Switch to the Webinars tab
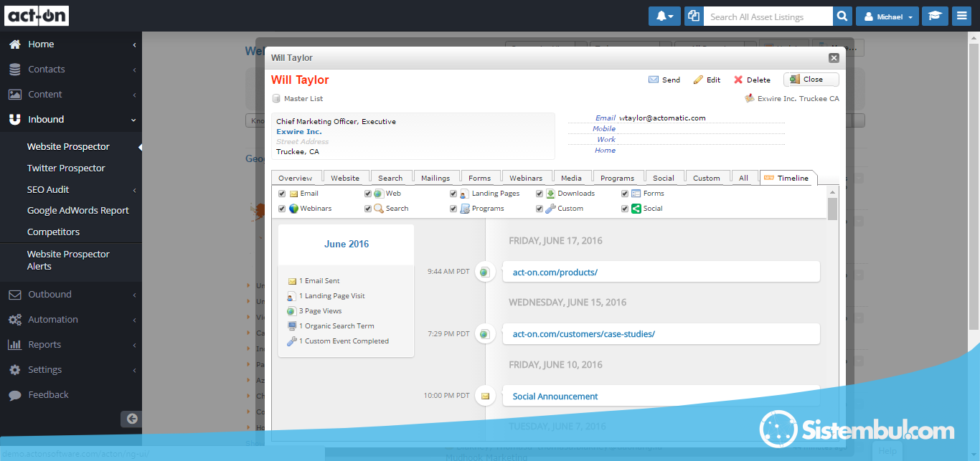The height and width of the screenshot is (461, 980). pyautogui.click(x=526, y=178)
